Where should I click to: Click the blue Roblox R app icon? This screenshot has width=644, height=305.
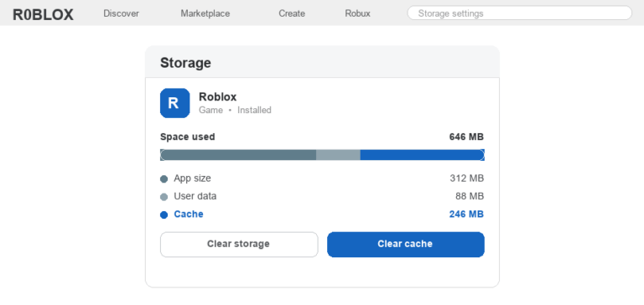pyautogui.click(x=175, y=103)
